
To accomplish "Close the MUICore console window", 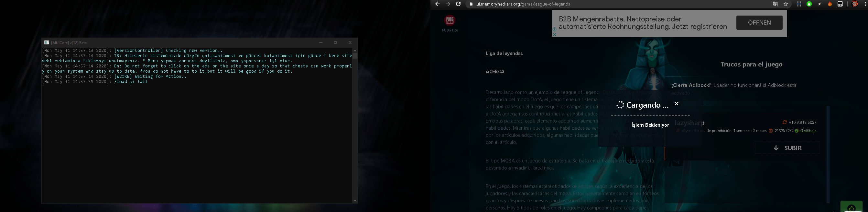I will point(350,42).
